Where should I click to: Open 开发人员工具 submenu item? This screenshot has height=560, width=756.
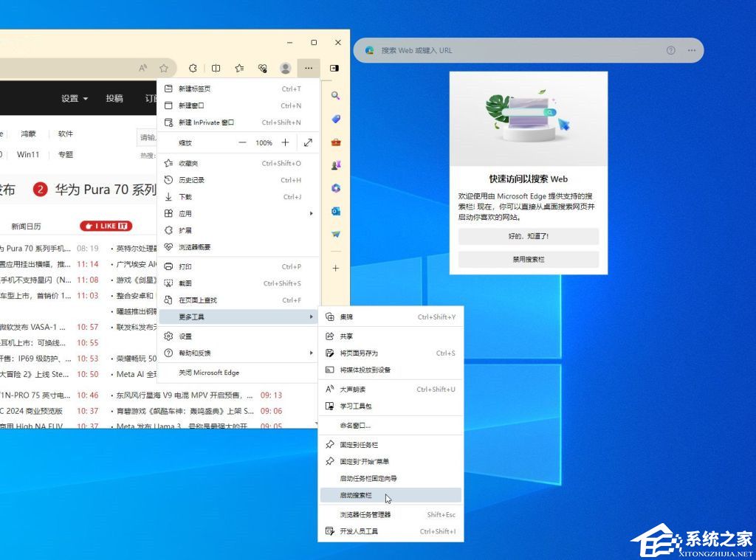pos(391,531)
